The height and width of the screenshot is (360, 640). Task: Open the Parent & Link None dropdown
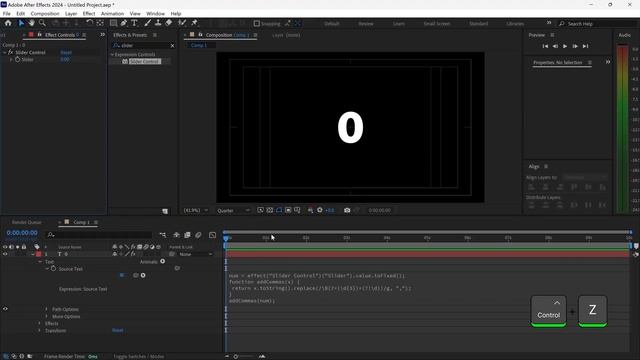point(196,254)
